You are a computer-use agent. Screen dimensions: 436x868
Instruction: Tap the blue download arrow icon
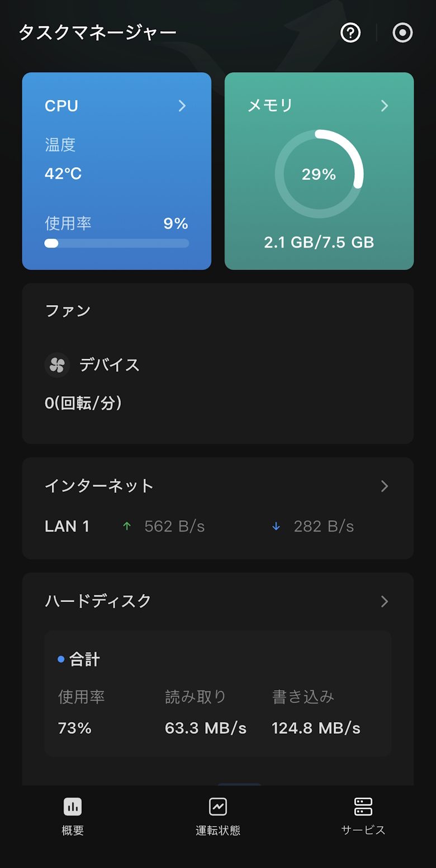click(x=276, y=527)
